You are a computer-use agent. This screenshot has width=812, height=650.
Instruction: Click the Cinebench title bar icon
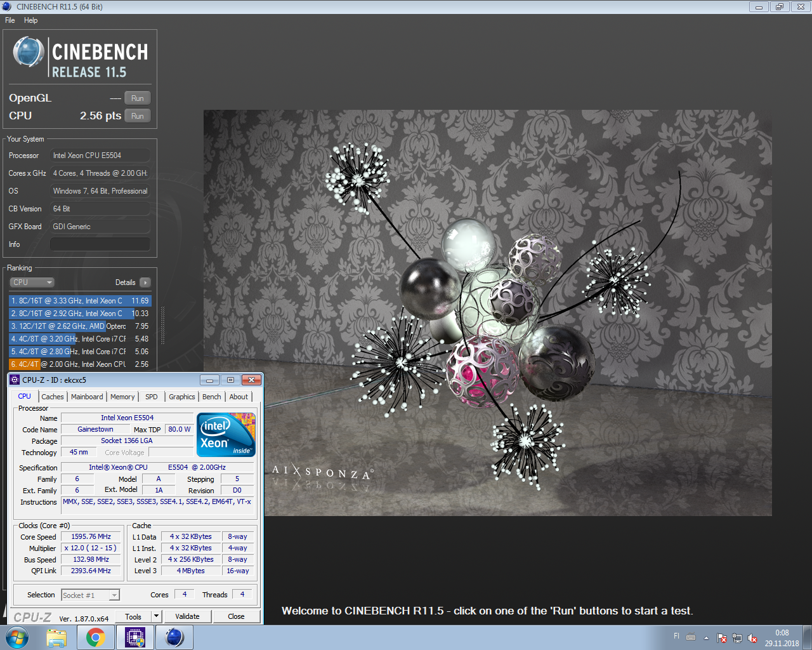7,6
